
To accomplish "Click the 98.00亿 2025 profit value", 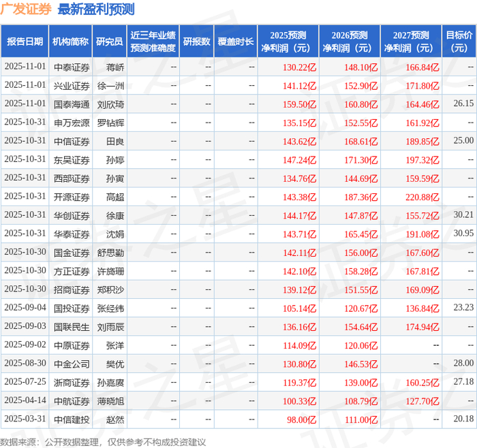I will (302, 419).
